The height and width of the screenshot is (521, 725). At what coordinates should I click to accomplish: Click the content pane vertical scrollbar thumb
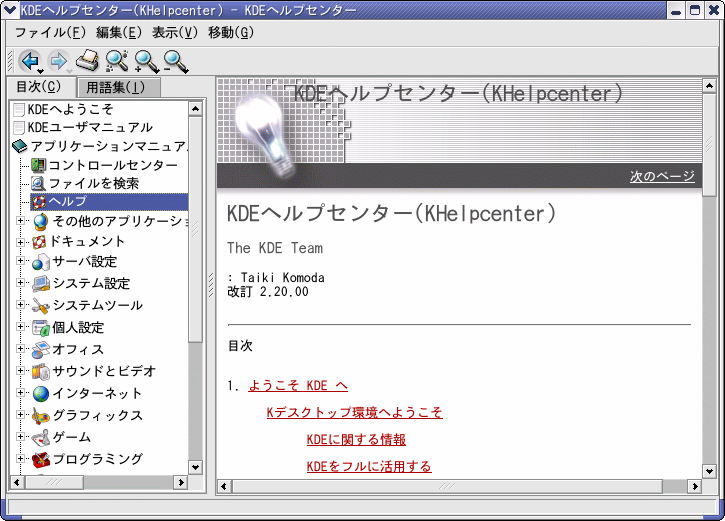710,145
